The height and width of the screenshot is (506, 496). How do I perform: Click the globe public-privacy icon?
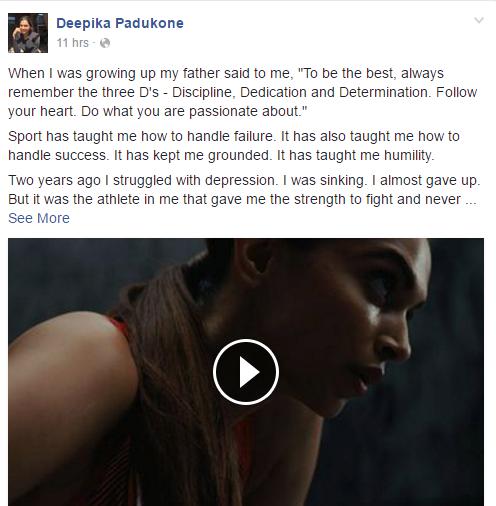click(x=105, y=43)
